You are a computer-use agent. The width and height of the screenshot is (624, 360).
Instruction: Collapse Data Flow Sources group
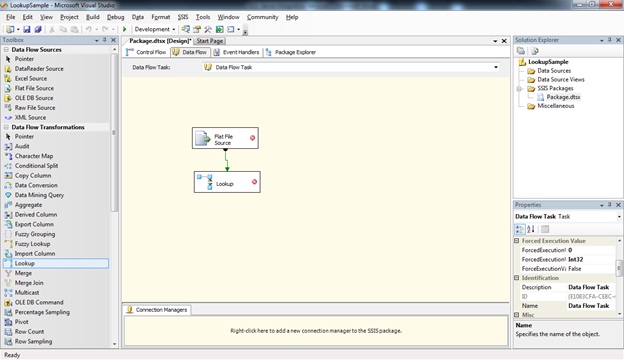click(6, 50)
